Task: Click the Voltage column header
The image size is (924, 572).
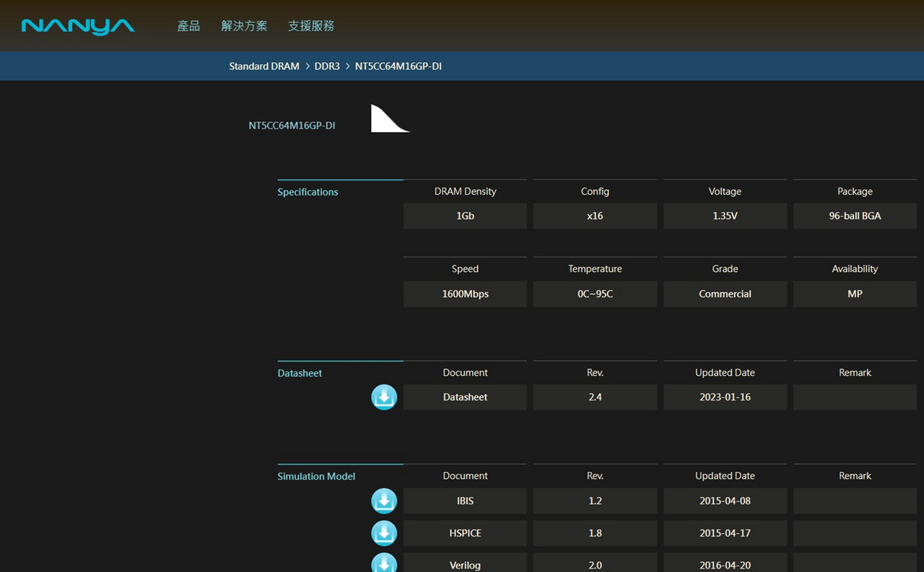Action: tap(725, 192)
